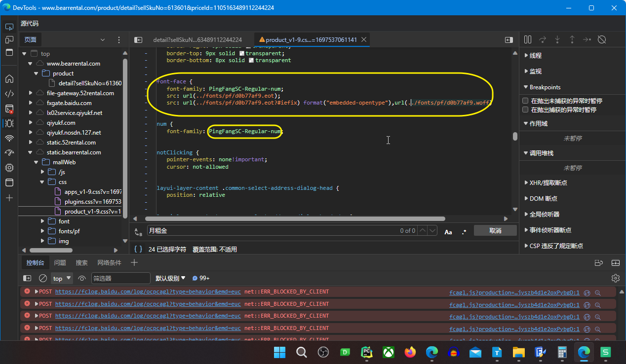The width and height of the screenshot is (626, 364).
Task: Open the 页面 navigator pane dropdown chevron
Action: 103,40
